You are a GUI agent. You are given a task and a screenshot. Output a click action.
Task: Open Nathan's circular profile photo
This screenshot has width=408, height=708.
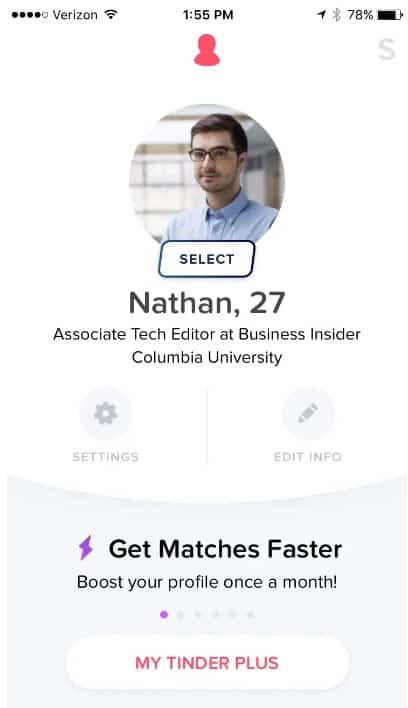point(207,176)
